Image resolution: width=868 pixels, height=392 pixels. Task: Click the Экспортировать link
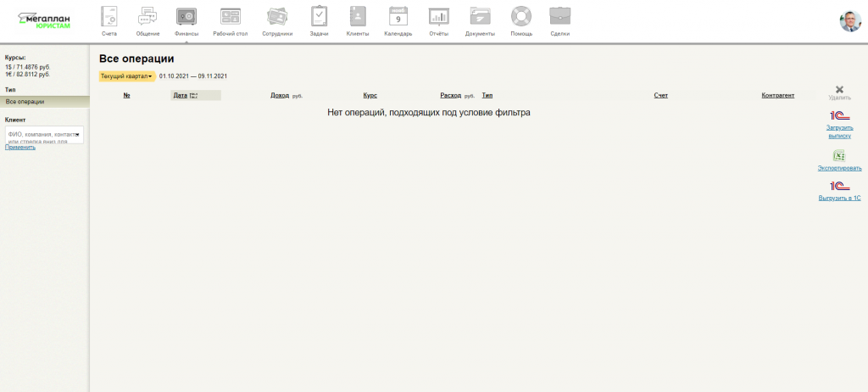tap(839, 168)
